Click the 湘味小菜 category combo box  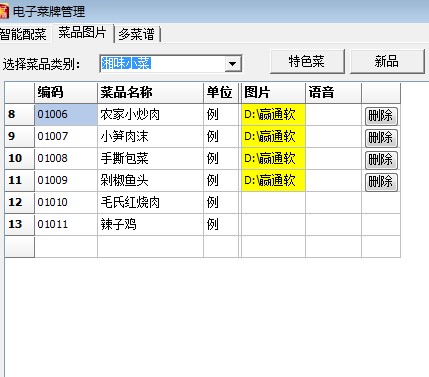[170, 63]
